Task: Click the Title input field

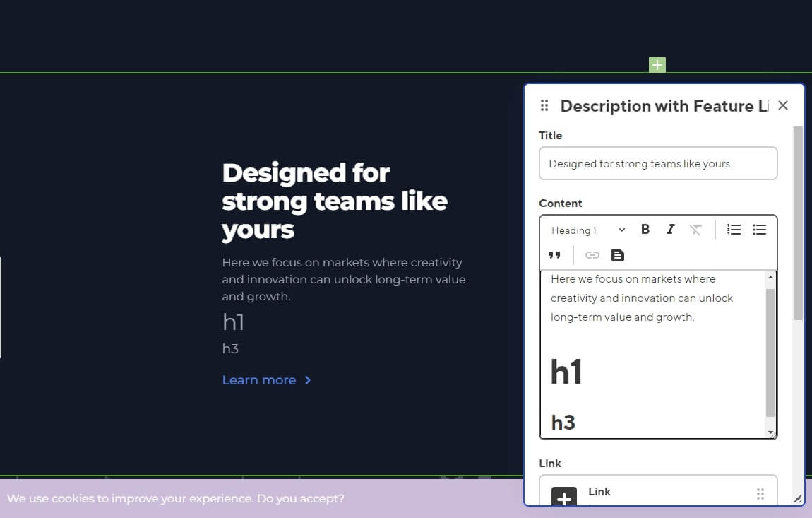Action: click(657, 163)
